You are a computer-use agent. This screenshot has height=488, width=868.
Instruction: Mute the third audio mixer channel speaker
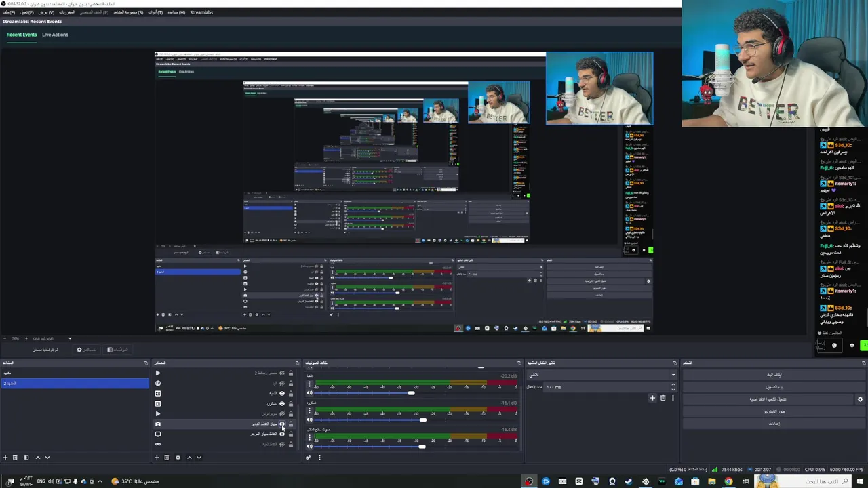[309, 446]
